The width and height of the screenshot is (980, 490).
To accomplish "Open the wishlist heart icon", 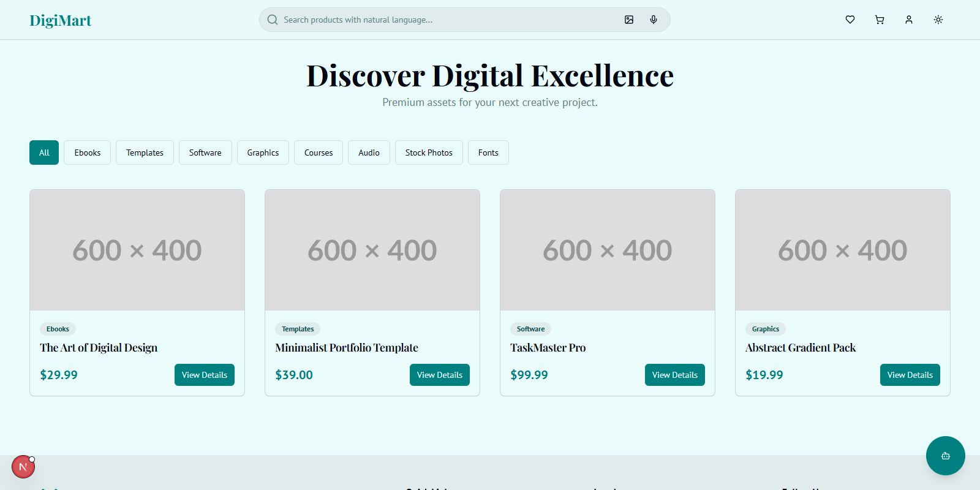I will (x=850, y=20).
